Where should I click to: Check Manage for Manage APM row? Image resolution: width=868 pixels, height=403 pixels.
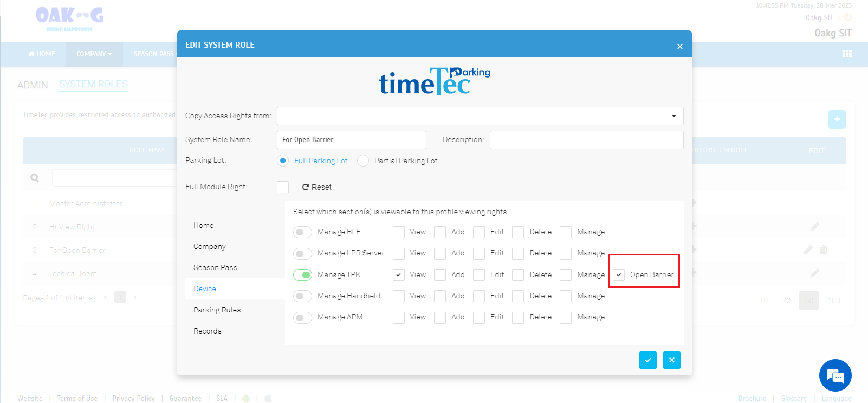(x=566, y=317)
